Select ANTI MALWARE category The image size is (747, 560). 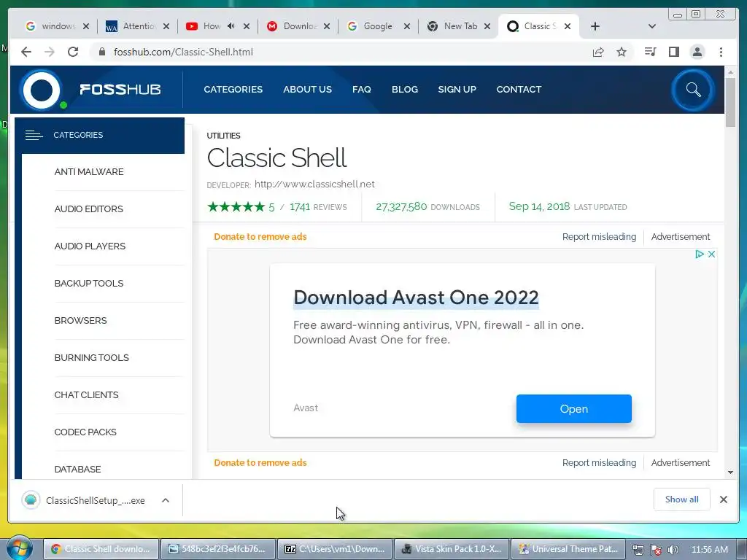click(x=88, y=172)
